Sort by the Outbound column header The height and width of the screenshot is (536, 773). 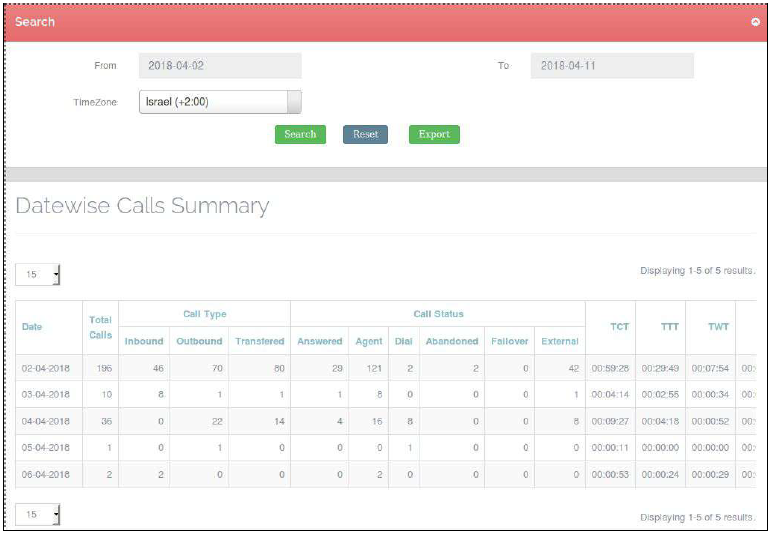199,341
